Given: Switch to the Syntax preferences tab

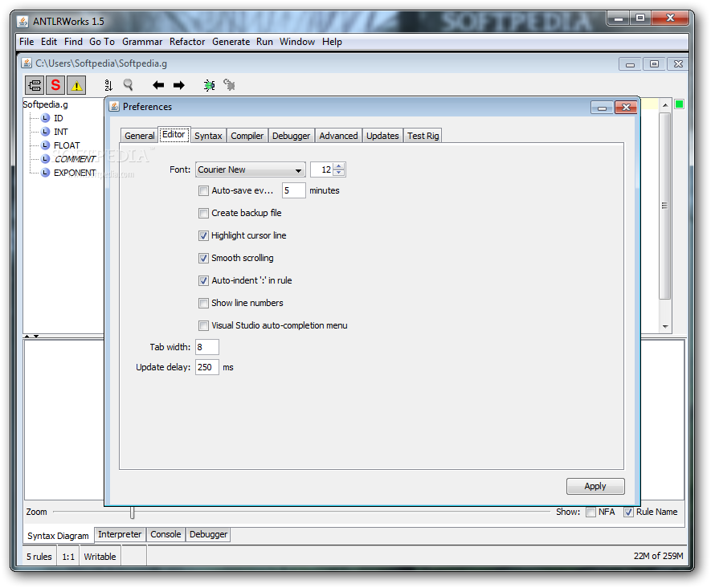Looking at the screenshot, I should (x=208, y=136).
